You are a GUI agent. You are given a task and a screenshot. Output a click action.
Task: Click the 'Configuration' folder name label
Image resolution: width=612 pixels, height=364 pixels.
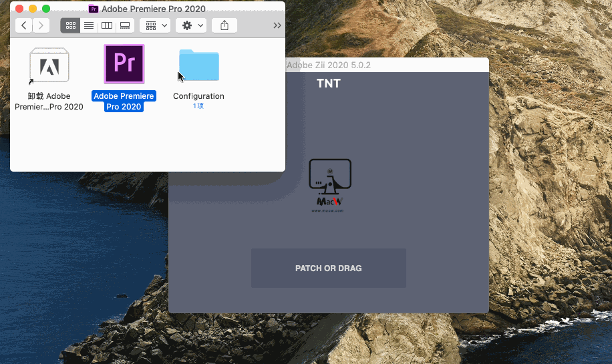click(198, 96)
